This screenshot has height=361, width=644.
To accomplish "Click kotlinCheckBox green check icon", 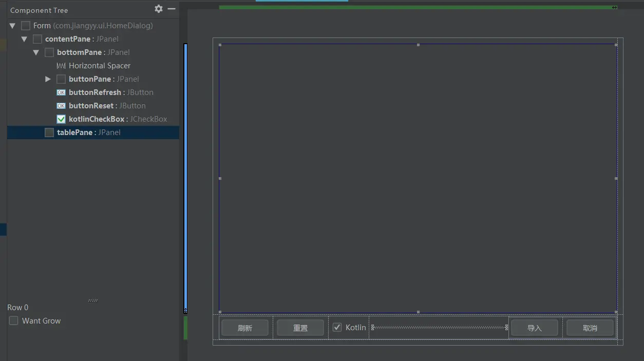I will pyautogui.click(x=61, y=119).
